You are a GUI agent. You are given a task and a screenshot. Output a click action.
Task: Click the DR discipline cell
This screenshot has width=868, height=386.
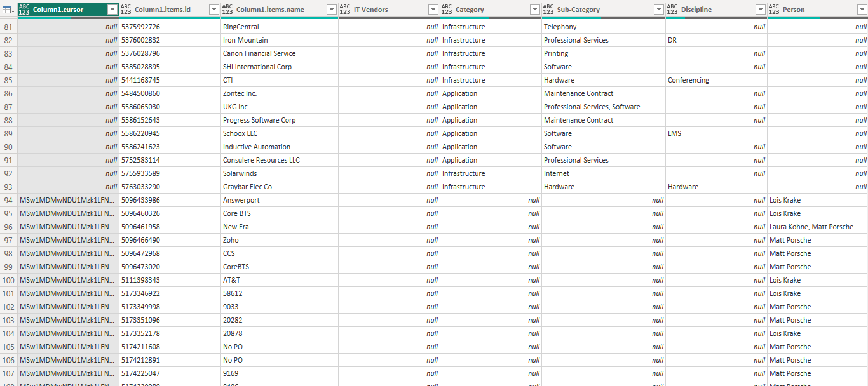point(716,40)
